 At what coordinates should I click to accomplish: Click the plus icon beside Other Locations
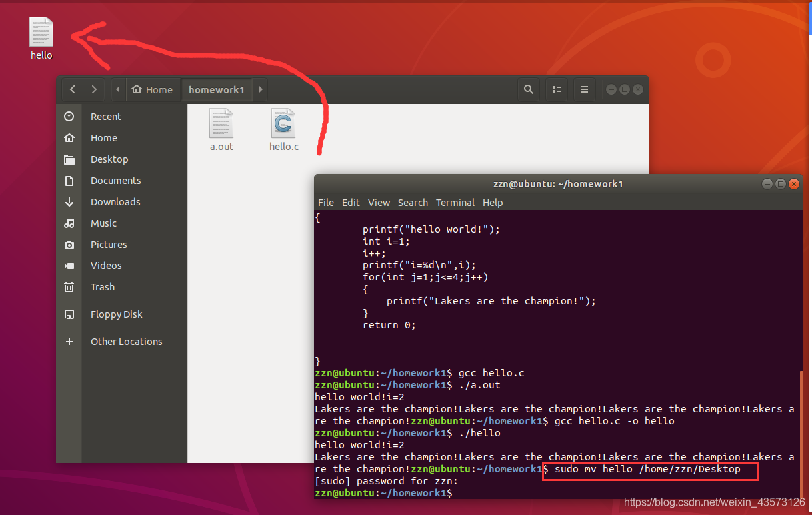69,342
